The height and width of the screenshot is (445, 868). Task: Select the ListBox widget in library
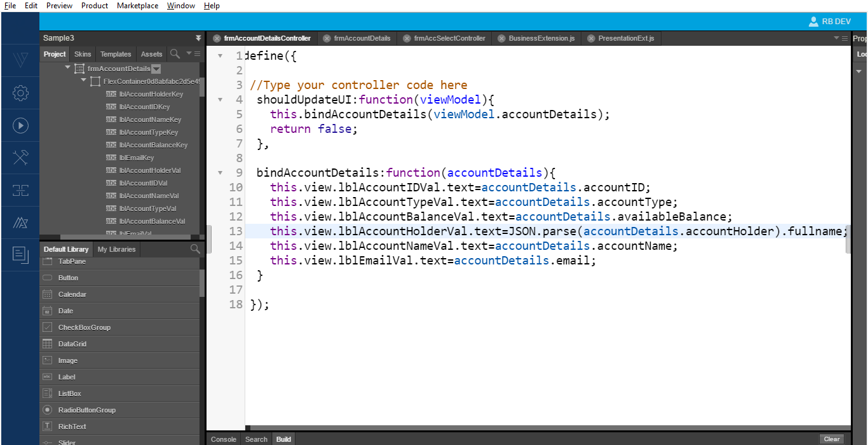pos(119,394)
